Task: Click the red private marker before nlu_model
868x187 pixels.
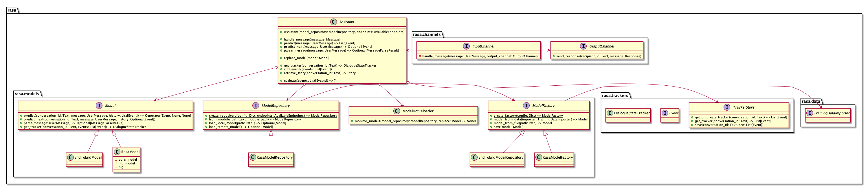Action: point(116,164)
